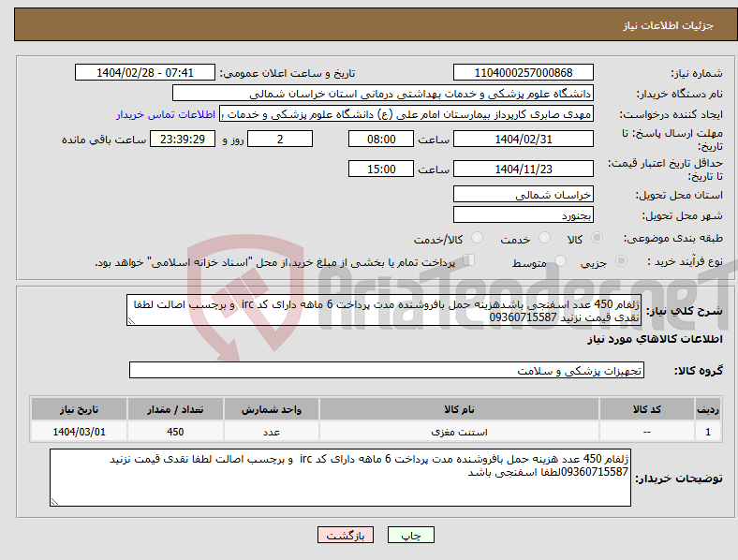This screenshot has width=738, height=560.
Task: Click the نام دستگاه خریدار field
Action: [x=383, y=93]
